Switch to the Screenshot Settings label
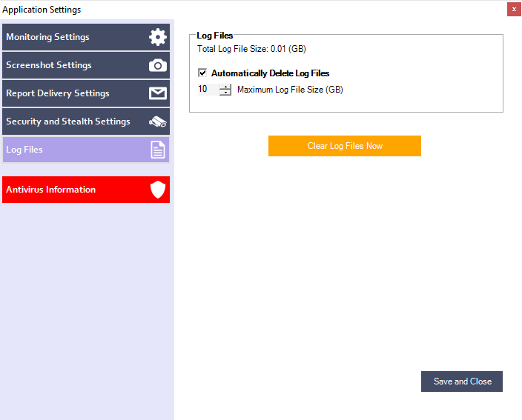The height and width of the screenshot is (420, 522). coord(49,65)
